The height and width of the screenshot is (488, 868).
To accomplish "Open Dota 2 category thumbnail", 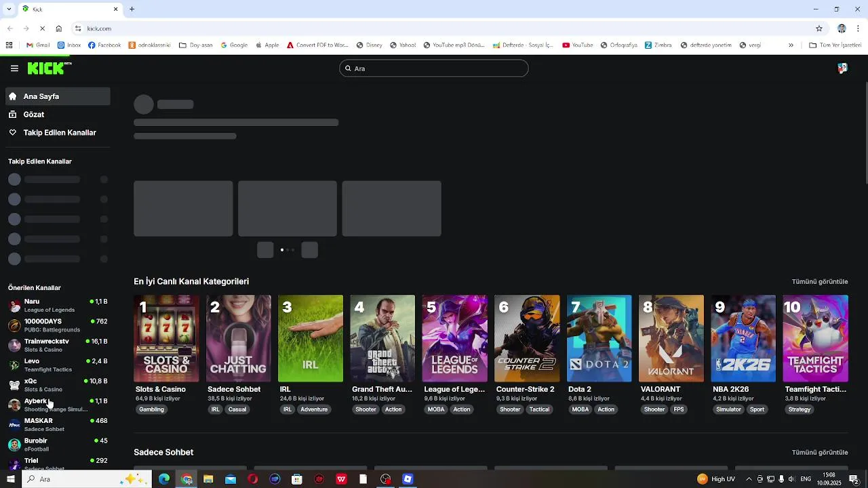I will click(x=599, y=338).
